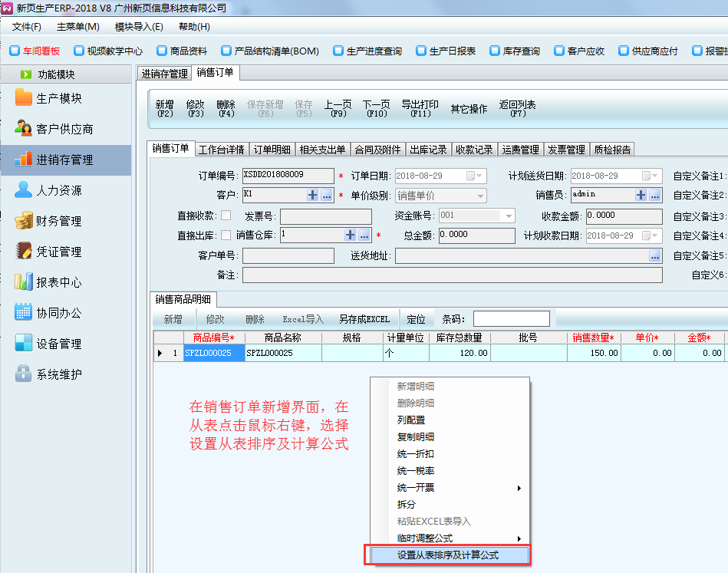Select 人力资源 icon in sidebar
This screenshot has height=573, width=728.
coord(24,190)
